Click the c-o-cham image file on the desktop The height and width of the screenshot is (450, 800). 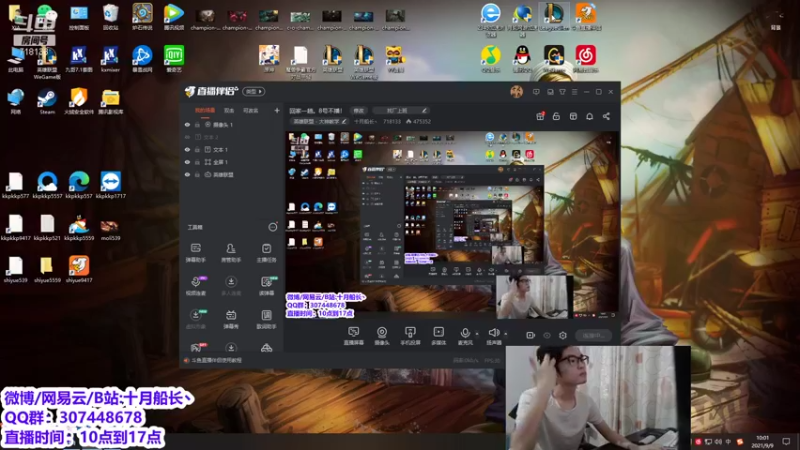click(300, 18)
